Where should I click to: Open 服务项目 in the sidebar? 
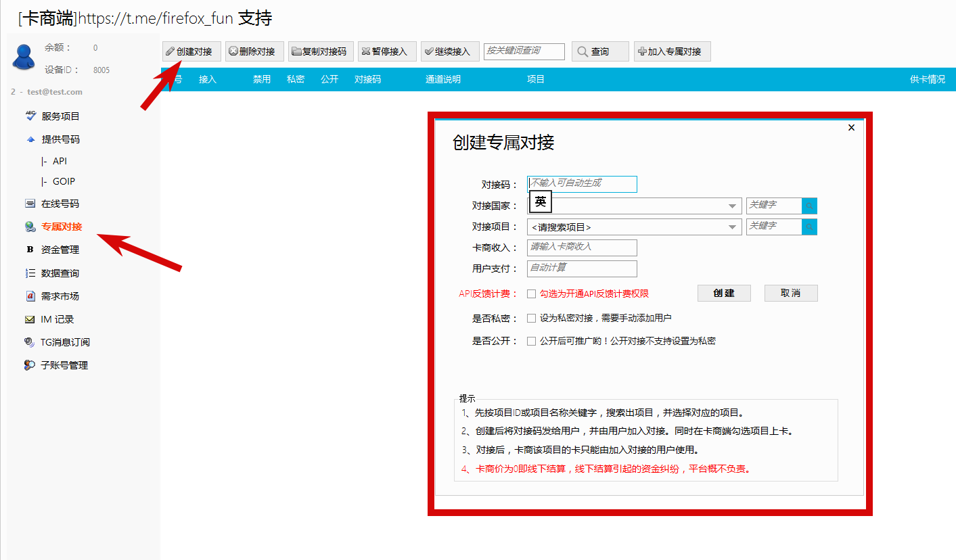[61, 116]
